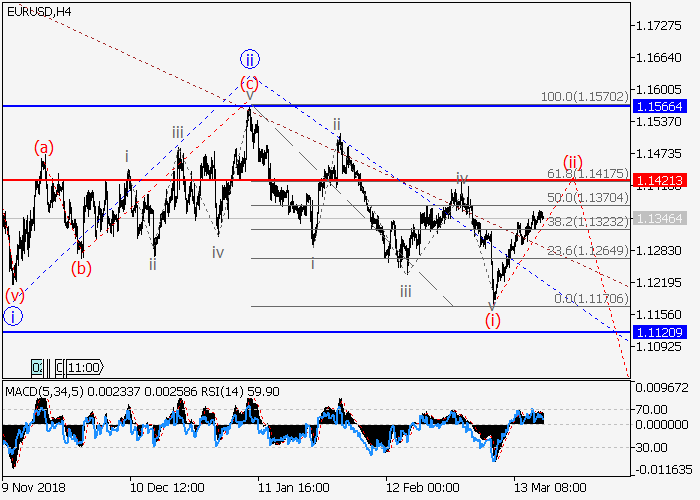This screenshot has width=700, height=500.
Task: Click the red (i) wave label at the low
Action: point(492,320)
